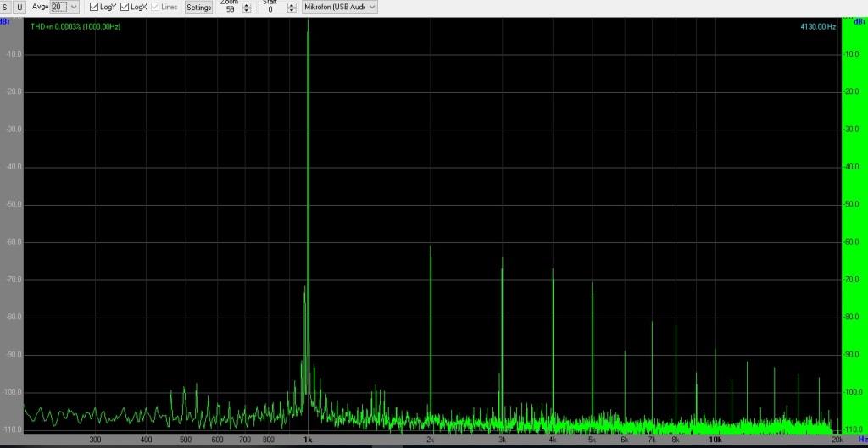Click the 5k frequency axis label

coord(592,440)
